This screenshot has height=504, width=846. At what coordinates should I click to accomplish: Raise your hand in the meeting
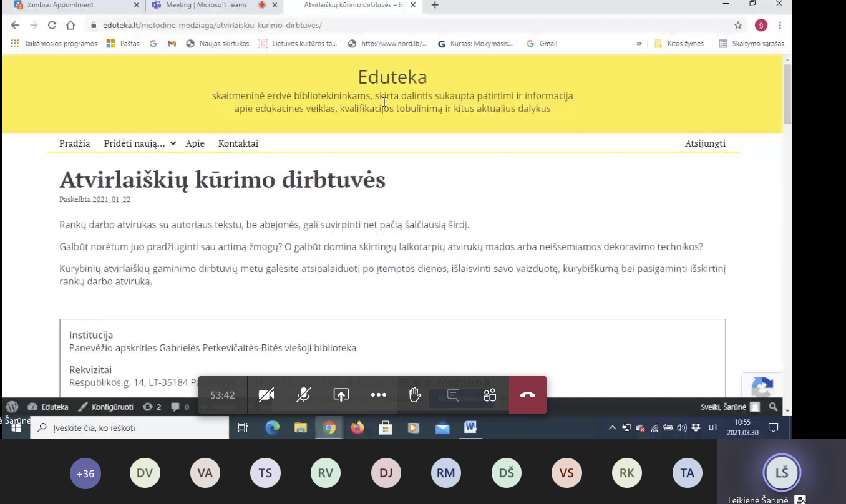416,395
